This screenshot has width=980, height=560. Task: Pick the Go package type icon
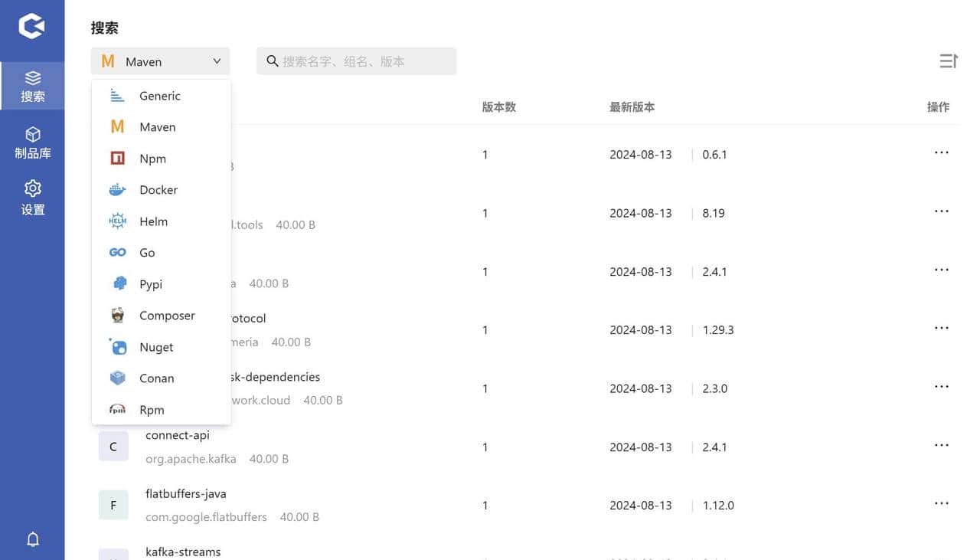117,252
